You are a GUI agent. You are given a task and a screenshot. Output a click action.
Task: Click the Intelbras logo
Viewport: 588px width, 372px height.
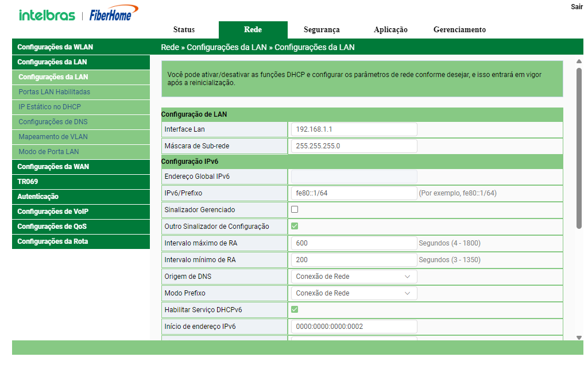47,15
